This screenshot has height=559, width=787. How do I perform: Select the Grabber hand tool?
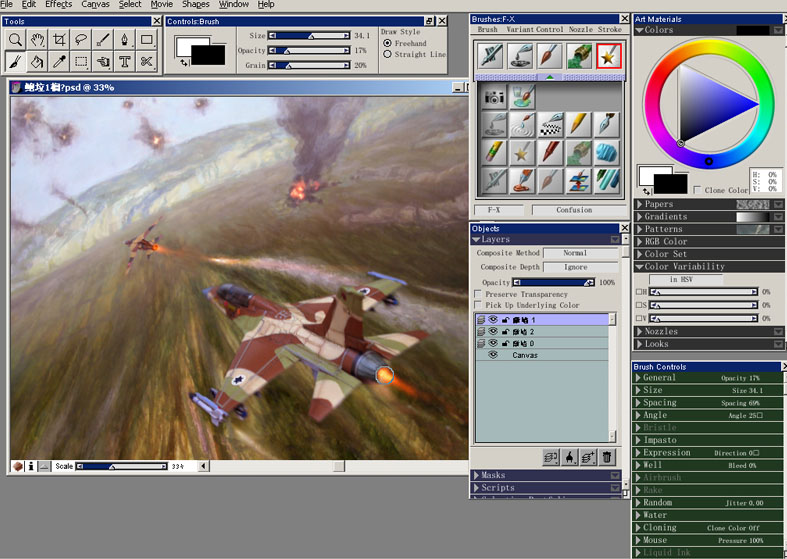pos(38,40)
